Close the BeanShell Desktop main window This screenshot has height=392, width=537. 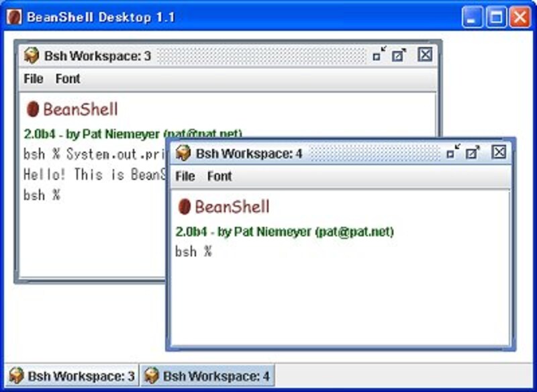click(x=520, y=17)
